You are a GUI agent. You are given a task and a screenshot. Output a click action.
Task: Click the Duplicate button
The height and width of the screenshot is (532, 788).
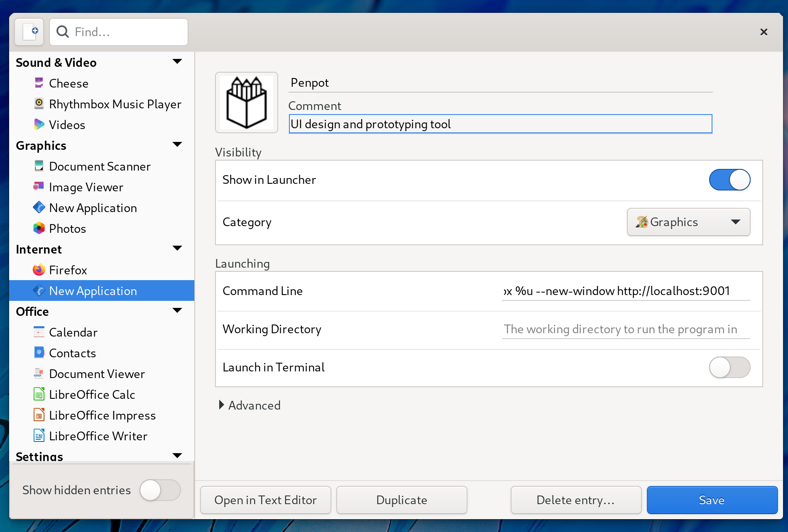click(402, 500)
